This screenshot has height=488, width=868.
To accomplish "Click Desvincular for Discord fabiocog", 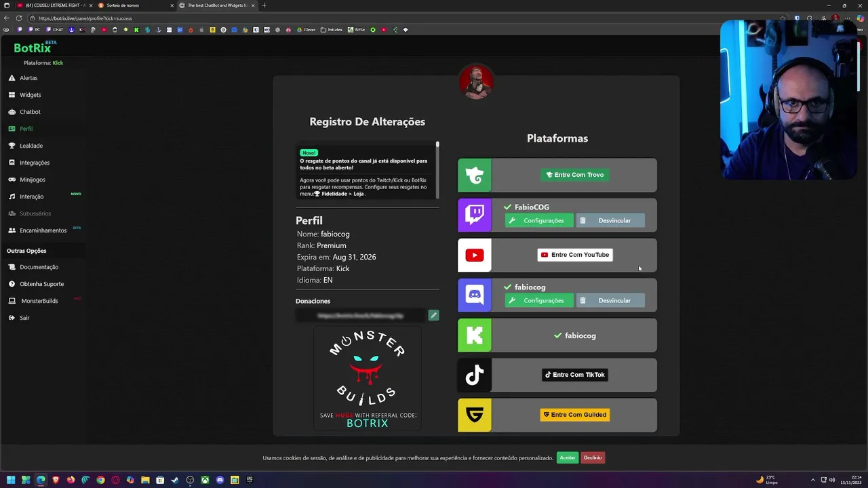I will coord(610,301).
